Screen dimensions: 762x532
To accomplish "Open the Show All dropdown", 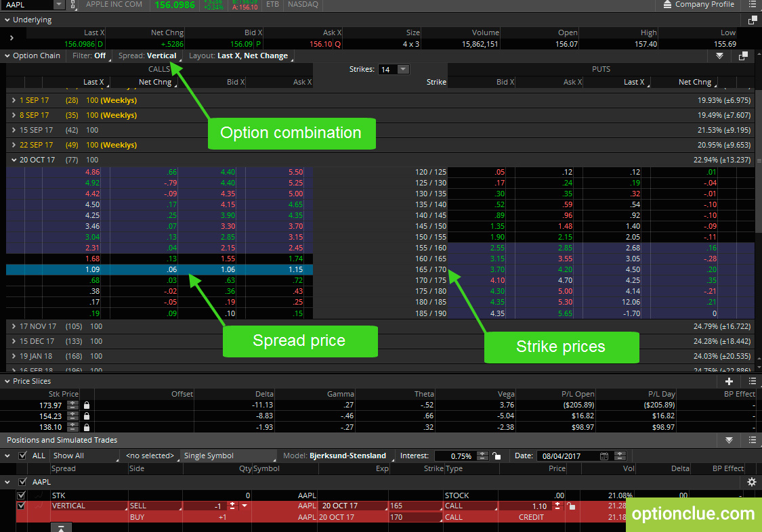I will 85,456.
